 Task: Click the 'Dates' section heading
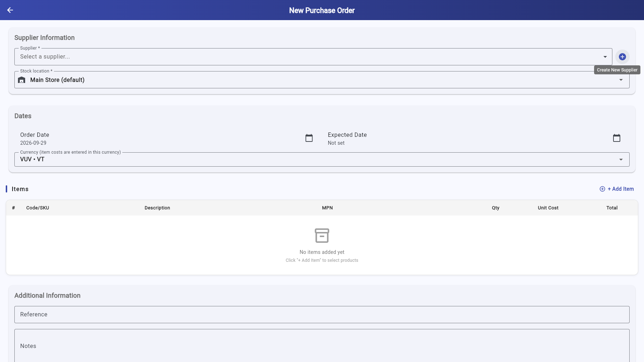23,116
